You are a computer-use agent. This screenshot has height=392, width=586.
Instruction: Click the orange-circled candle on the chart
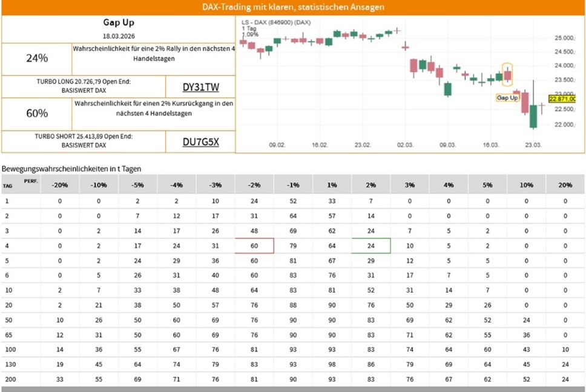[x=507, y=75]
